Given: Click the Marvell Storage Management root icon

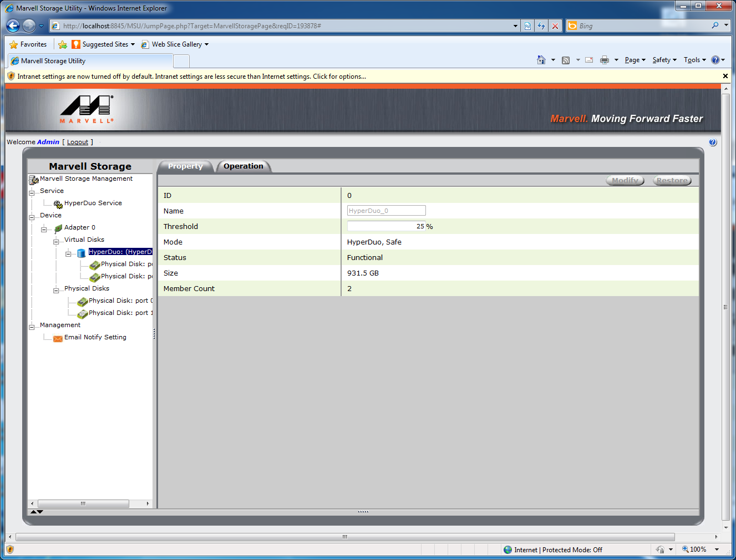Looking at the screenshot, I should click(x=33, y=180).
